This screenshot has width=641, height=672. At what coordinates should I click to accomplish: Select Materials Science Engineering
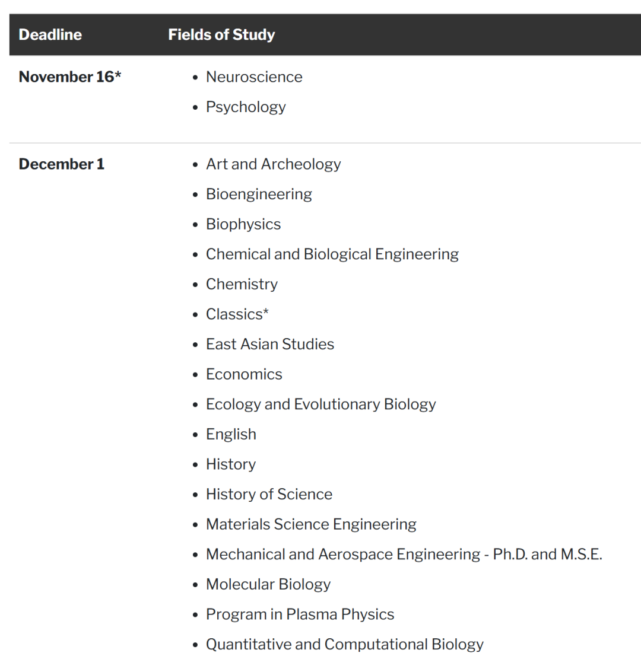coord(311,525)
